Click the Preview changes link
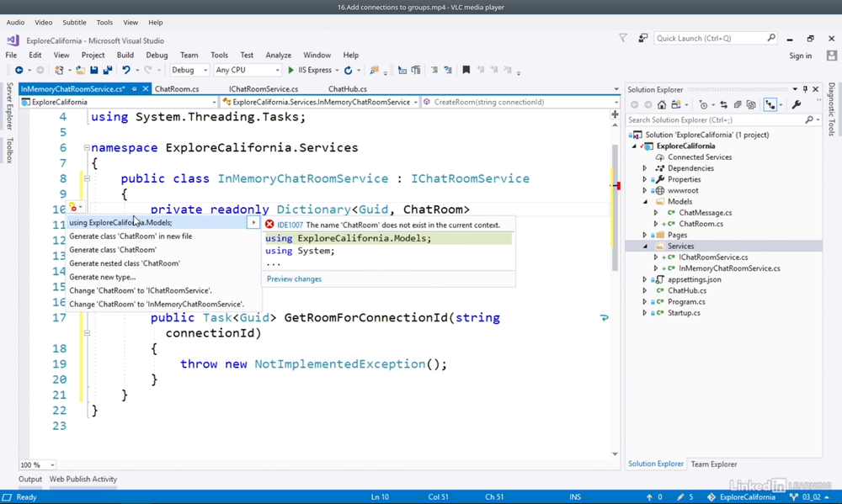This screenshot has width=842, height=504. click(x=294, y=279)
